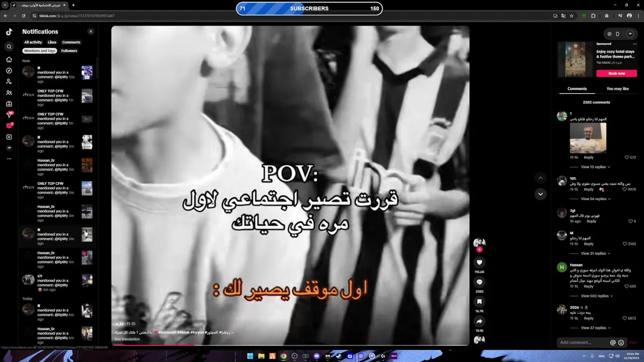Open the sponsored Yas Island ad image
The width and height of the screenshot is (644, 362).
(x=575, y=59)
